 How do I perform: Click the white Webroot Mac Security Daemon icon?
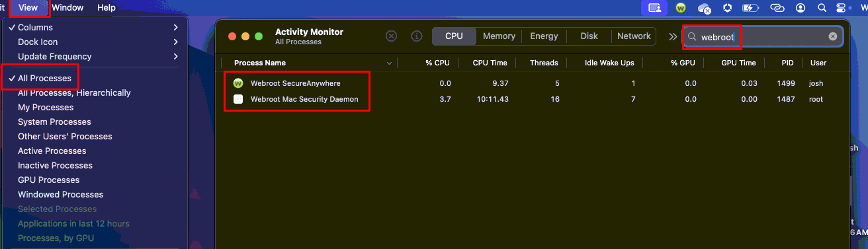pyautogui.click(x=238, y=99)
